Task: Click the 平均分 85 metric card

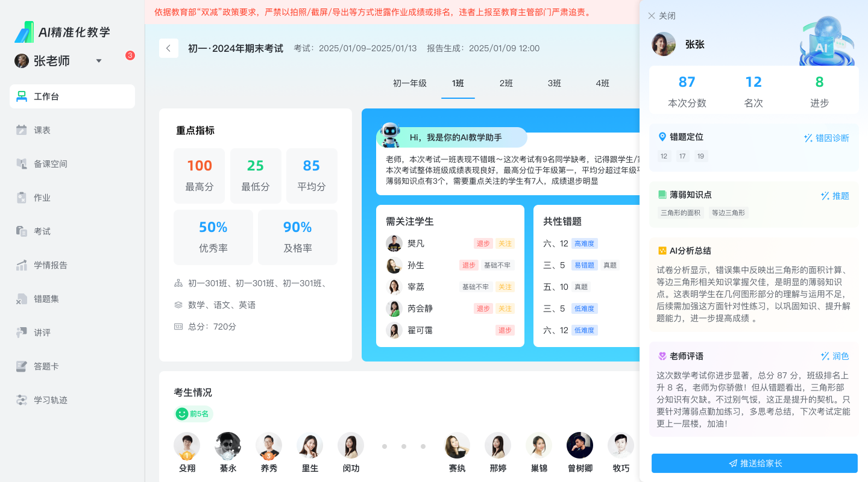Action: tap(312, 176)
